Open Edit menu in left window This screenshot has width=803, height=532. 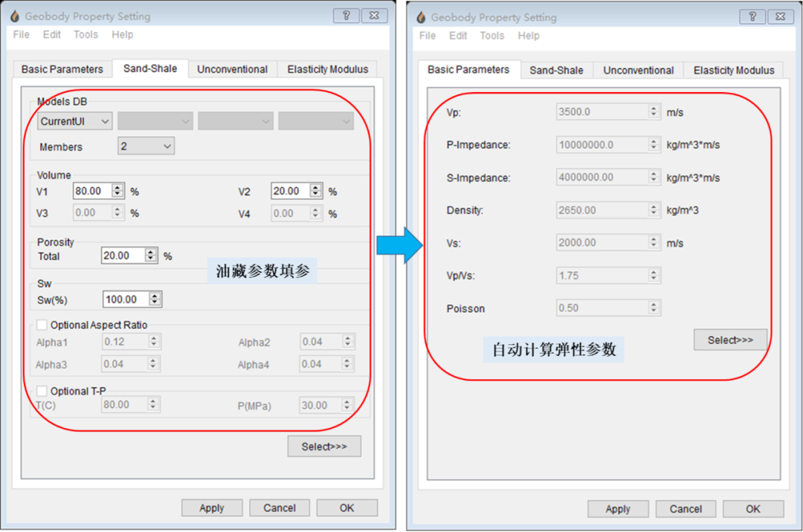point(52,34)
